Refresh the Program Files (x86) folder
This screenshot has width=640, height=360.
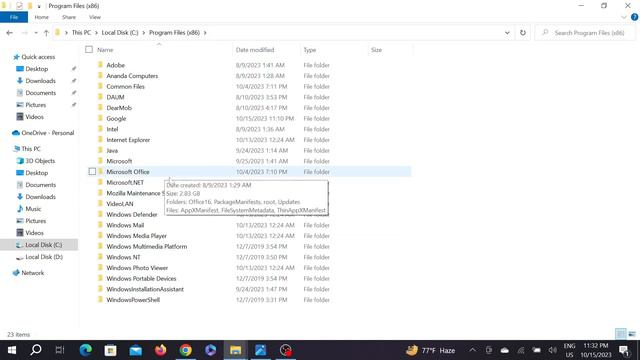[x=523, y=33]
